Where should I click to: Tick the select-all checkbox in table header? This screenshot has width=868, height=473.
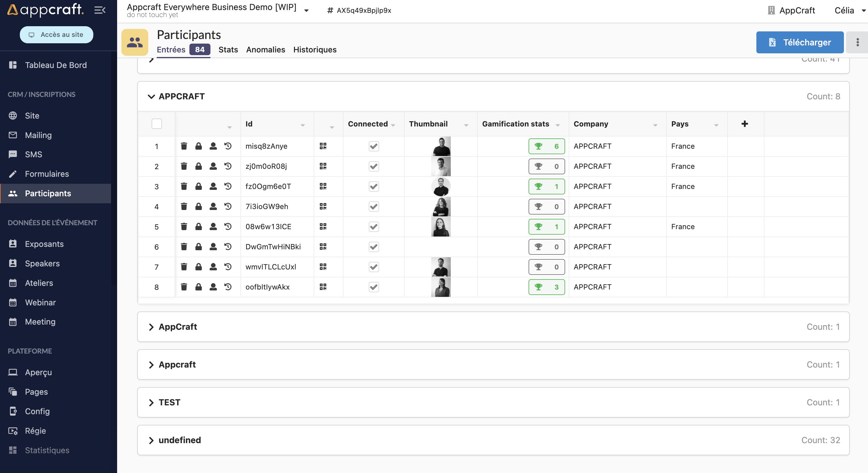tap(156, 123)
